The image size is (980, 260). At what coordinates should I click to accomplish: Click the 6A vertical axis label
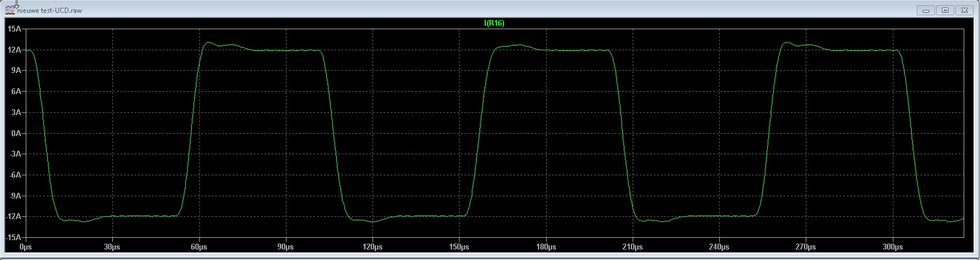(x=16, y=91)
